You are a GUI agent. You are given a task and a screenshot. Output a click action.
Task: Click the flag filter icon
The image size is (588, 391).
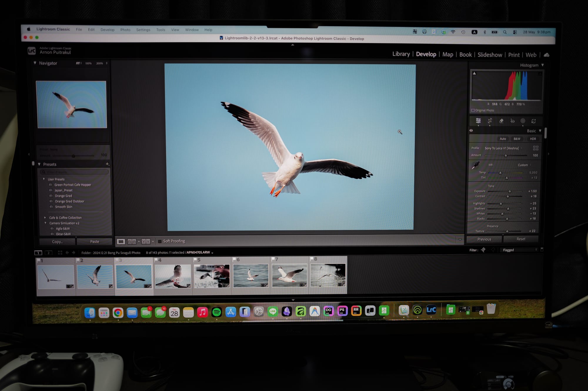pos(483,250)
